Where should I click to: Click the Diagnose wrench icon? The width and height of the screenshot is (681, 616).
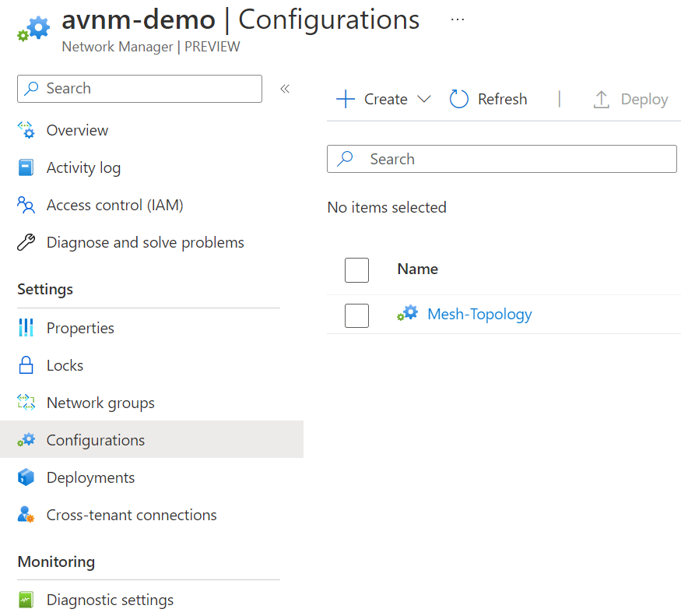(26, 243)
